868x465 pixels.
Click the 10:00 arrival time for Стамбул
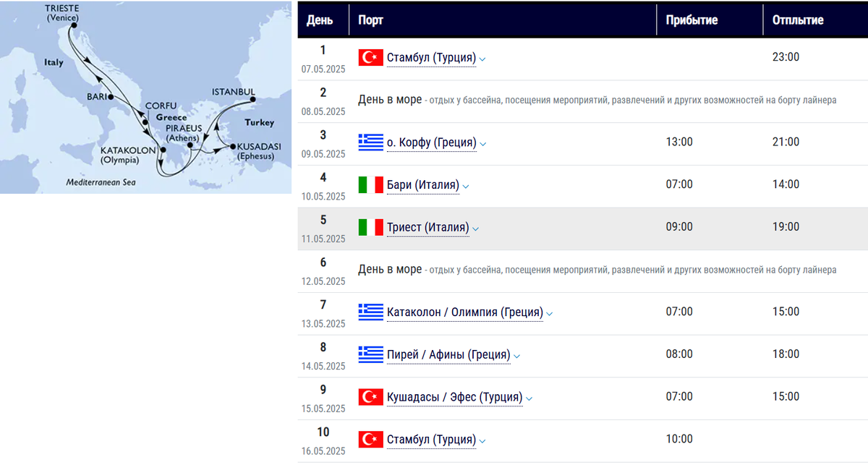tap(679, 438)
